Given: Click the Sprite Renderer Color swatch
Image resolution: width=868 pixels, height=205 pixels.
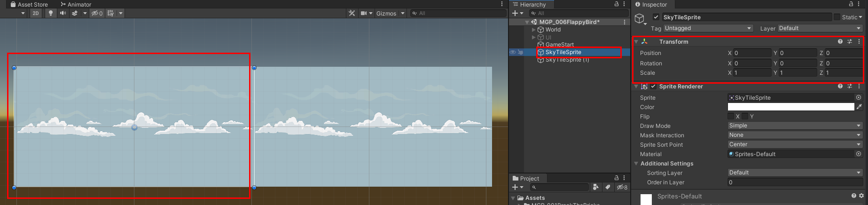Looking at the screenshot, I should [791, 107].
